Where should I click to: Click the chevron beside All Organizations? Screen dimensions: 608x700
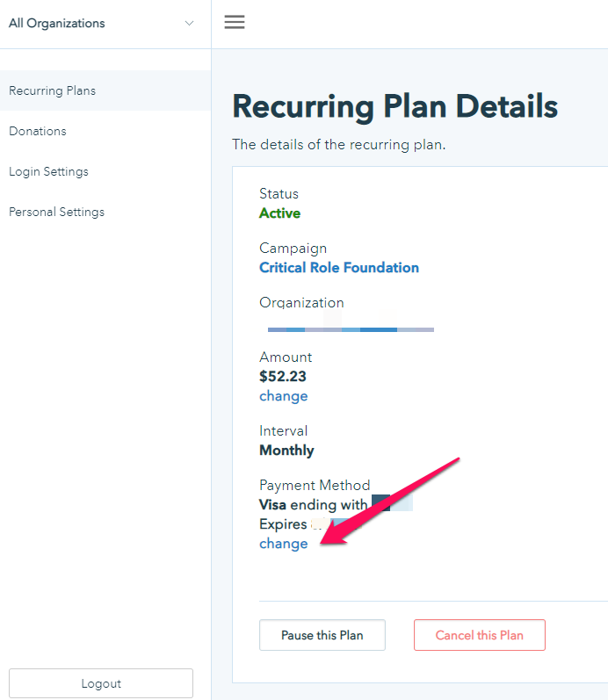[190, 23]
